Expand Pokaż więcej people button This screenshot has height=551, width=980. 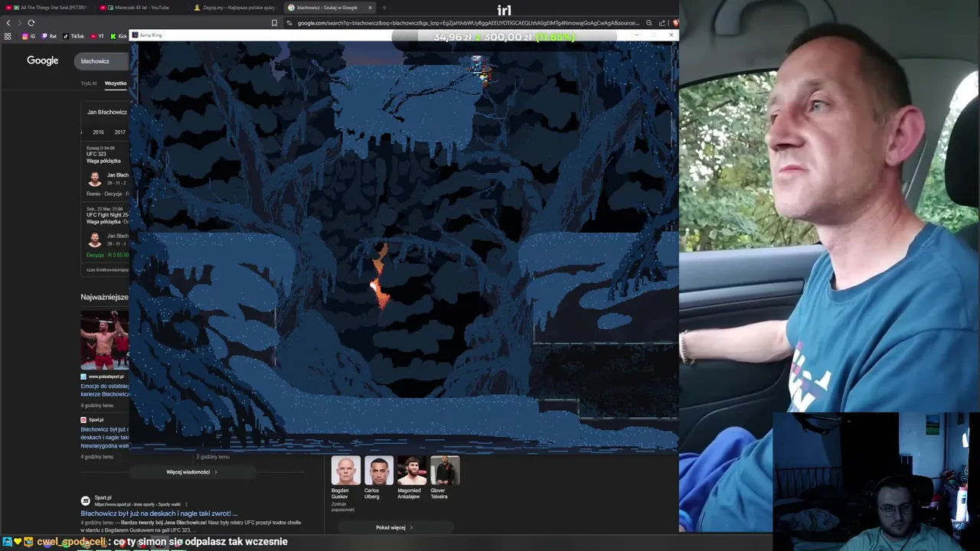[x=394, y=527]
